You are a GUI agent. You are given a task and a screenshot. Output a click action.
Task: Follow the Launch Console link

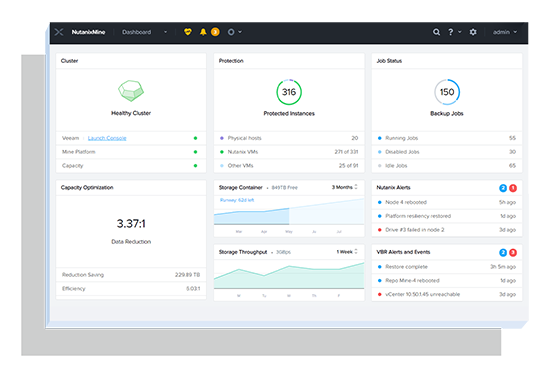click(x=107, y=138)
